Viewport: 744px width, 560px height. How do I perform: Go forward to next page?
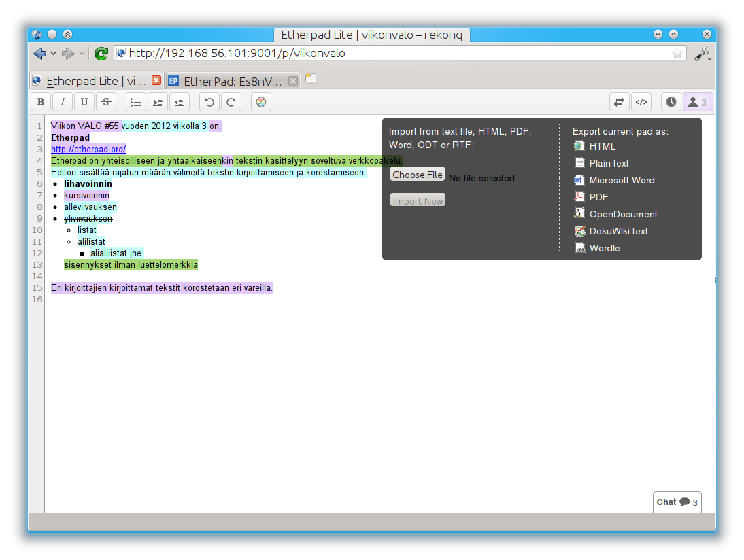(68, 54)
